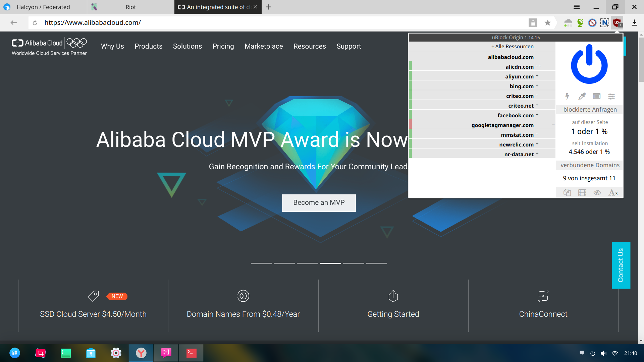
Task: Activate uBlock element picker eyedropper
Action: (x=582, y=97)
